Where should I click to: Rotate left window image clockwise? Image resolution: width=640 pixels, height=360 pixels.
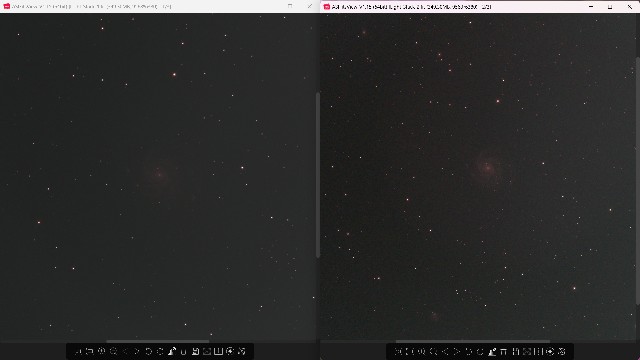[x=160, y=351]
